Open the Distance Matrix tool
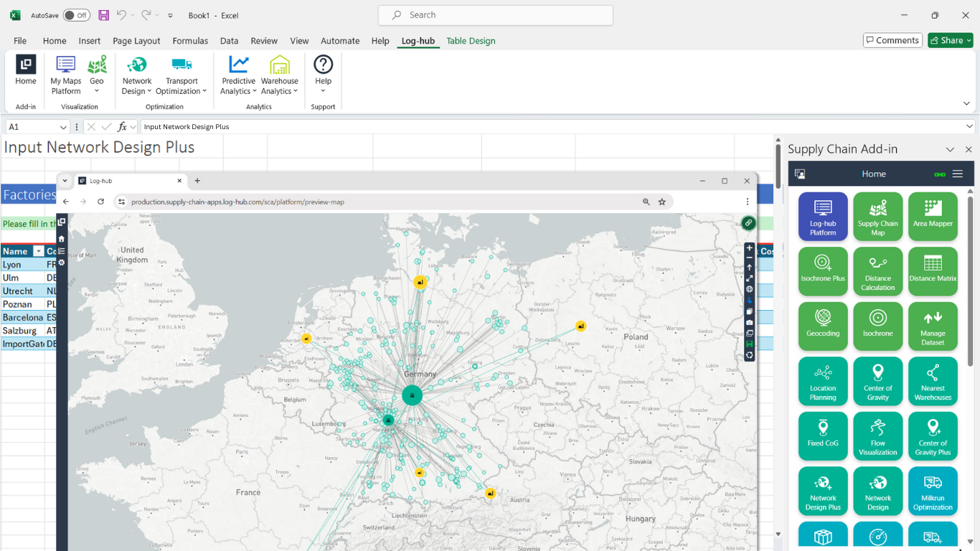The image size is (980, 551). click(932, 271)
